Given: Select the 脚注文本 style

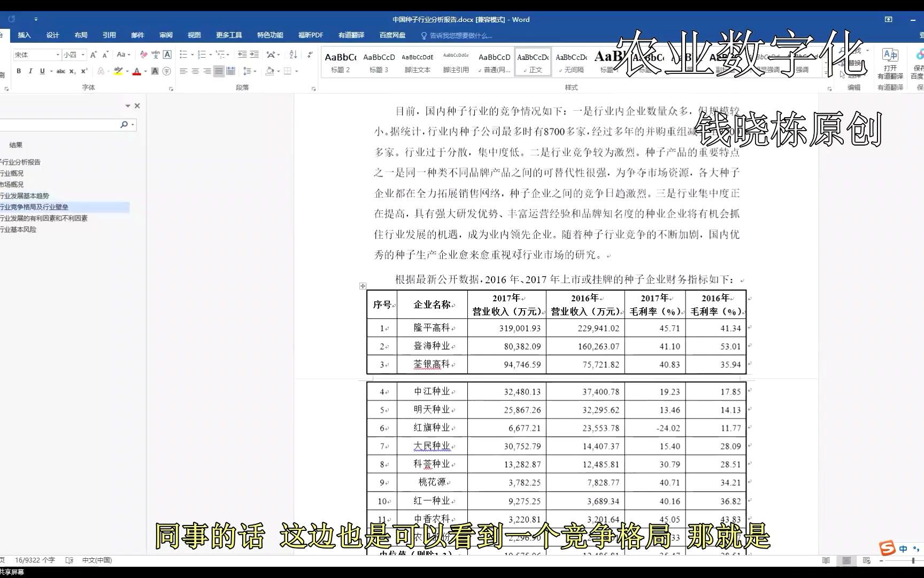Looking at the screenshot, I should [417, 63].
